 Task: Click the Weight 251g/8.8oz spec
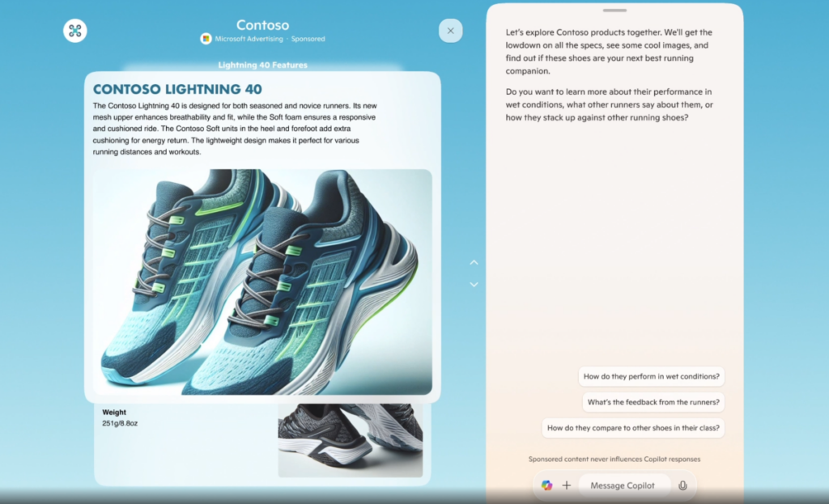pyautogui.click(x=120, y=417)
